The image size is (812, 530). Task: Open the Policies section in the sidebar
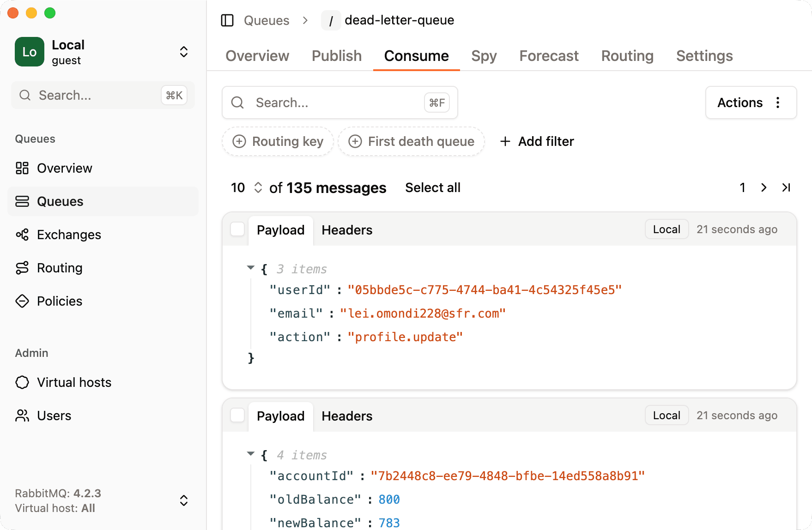pyautogui.click(x=60, y=301)
